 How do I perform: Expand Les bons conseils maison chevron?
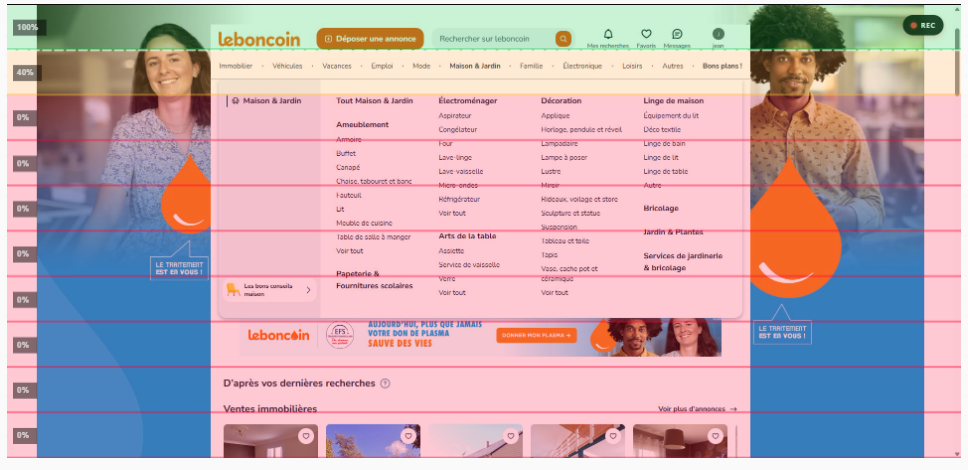308,290
